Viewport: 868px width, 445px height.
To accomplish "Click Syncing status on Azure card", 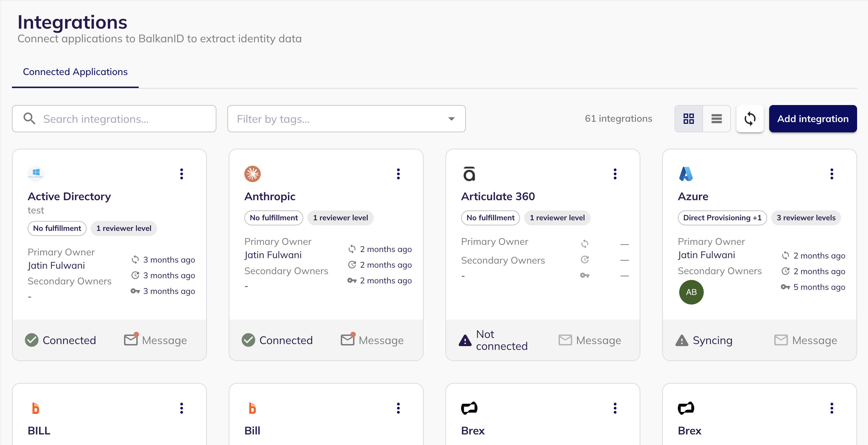I will [x=704, y=340].
